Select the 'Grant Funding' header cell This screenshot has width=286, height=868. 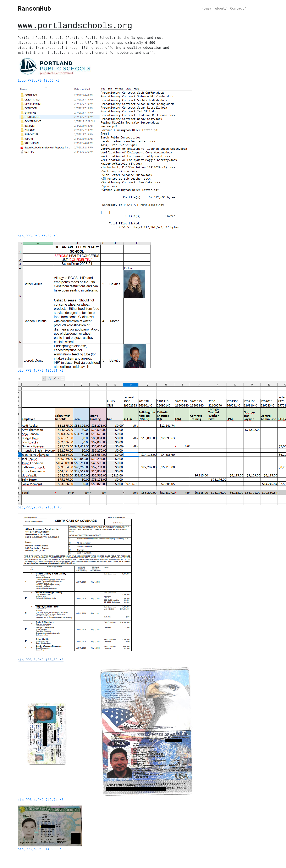[x=98, y=414]
